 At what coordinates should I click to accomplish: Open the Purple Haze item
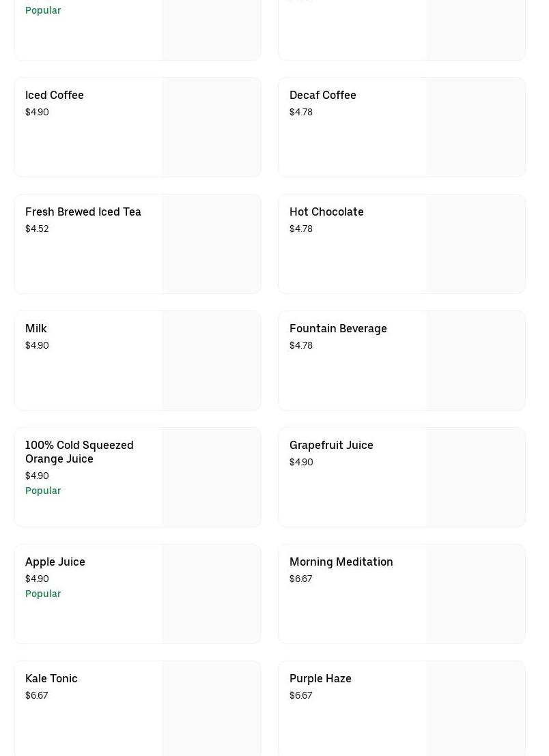pyautogui.click(x=320, y=679)
